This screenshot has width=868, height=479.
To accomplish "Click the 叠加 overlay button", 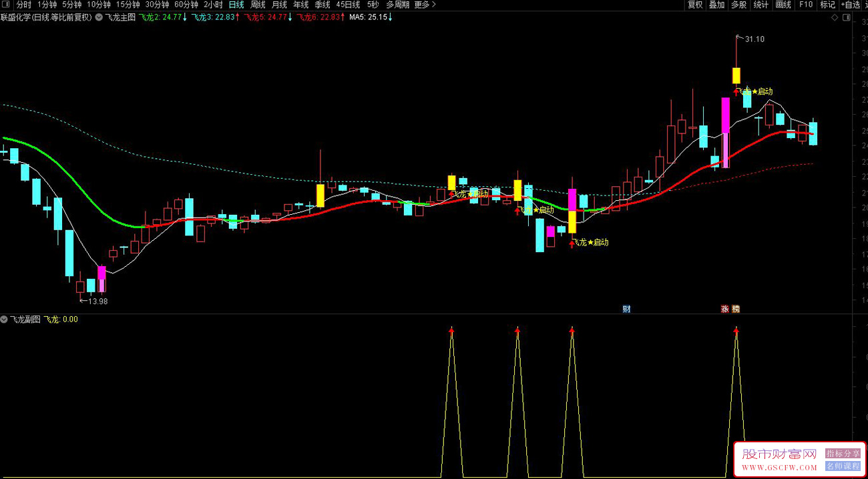I will pyautogui.click(x=716, y=5).
